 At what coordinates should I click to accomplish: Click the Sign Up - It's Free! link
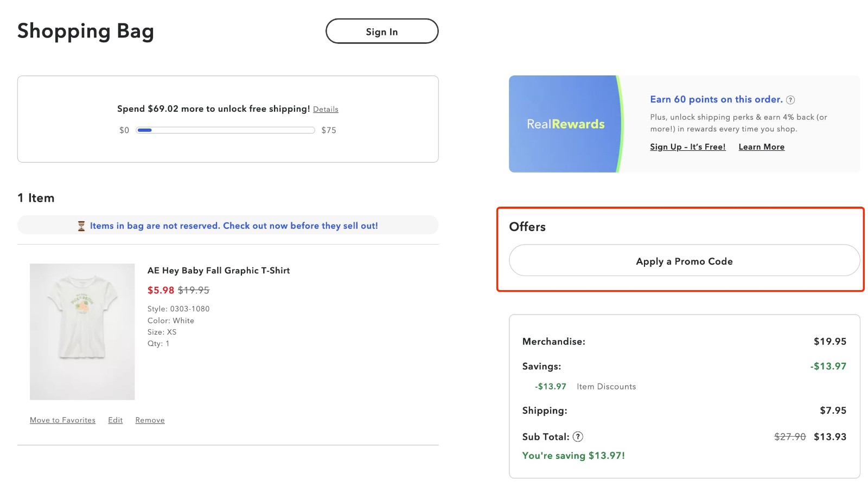pos(687,147)
